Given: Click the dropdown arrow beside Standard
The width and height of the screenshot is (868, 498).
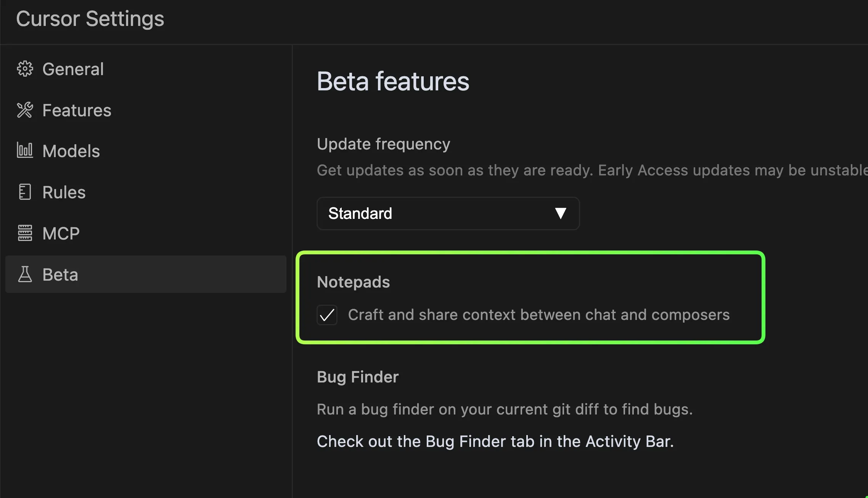Looking at the screenshot, I should point(561,213).
